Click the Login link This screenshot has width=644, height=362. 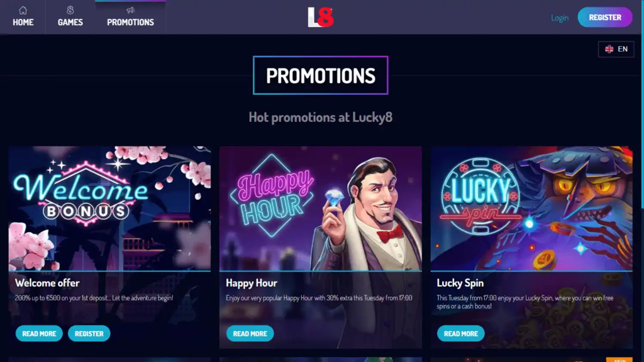[559, 18]
